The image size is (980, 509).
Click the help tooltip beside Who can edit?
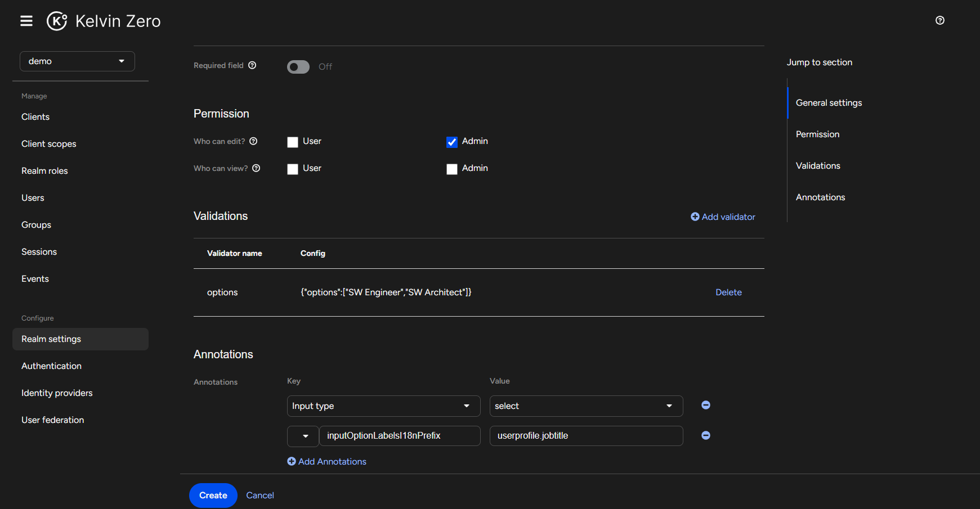click(x=254, y=141)
